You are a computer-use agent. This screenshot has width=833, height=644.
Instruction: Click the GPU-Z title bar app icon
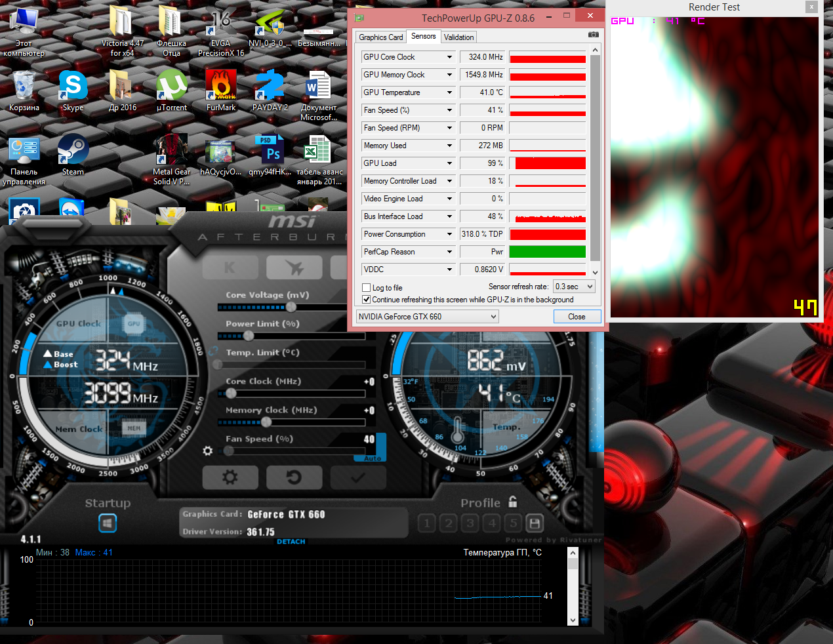pos(359,18)
